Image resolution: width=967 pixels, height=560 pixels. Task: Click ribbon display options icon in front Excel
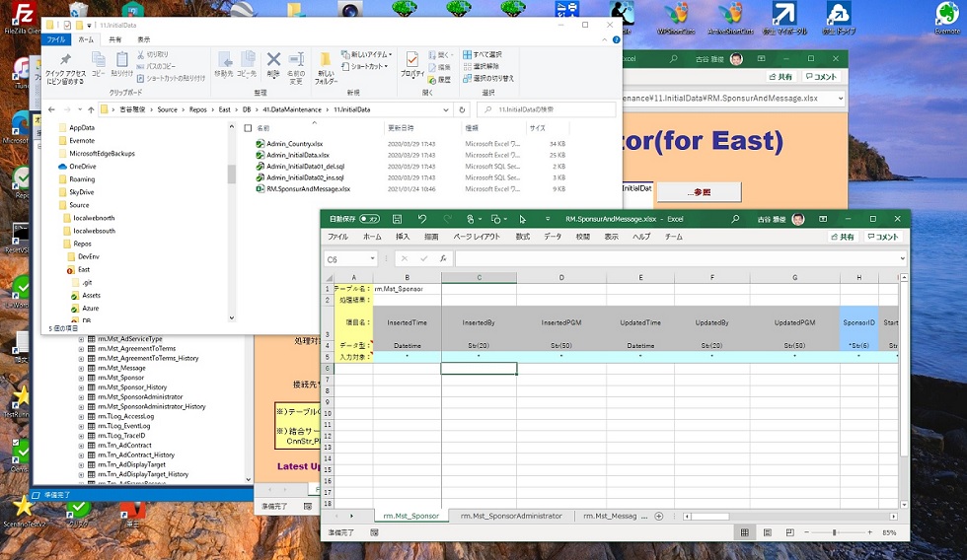coord(823,219)
